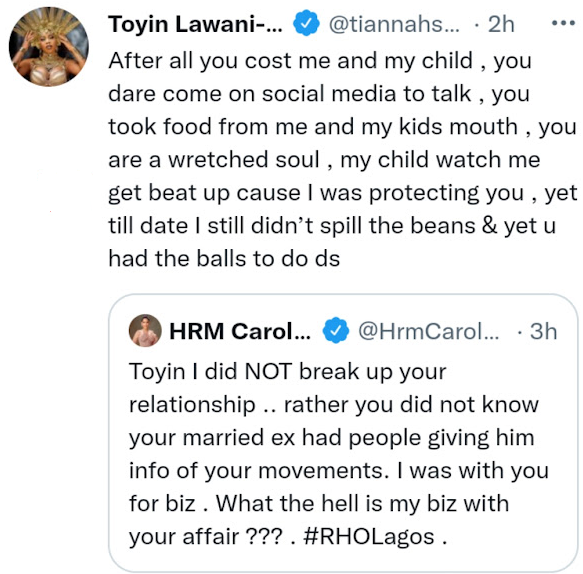Open Toyin Lawani's profile picture
Viewport: 583px width, 574px height.
point(49,47)
